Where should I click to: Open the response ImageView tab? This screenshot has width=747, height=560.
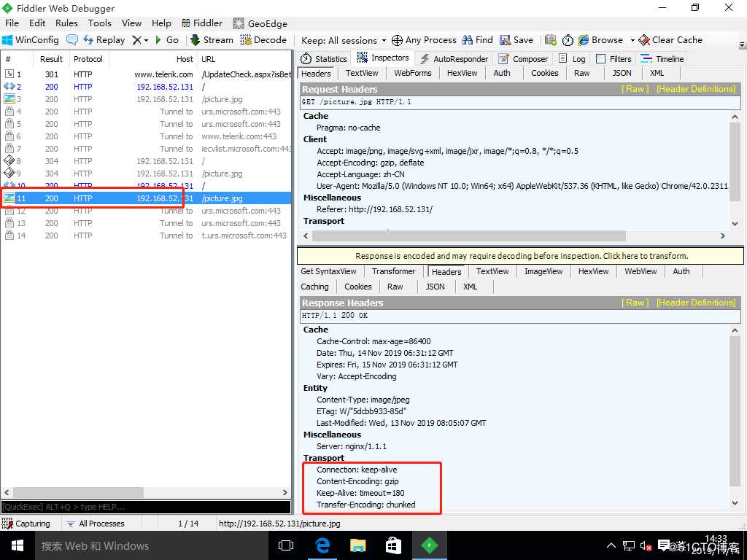(x=543, y=271)
